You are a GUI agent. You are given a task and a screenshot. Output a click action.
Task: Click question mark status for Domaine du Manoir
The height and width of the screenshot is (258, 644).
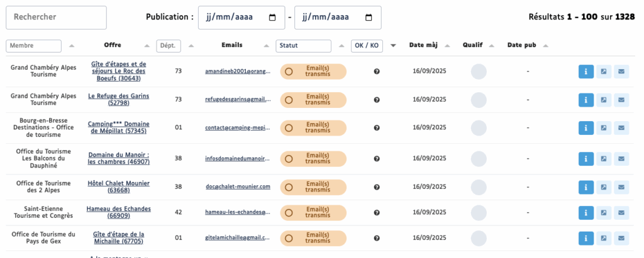pyautogui.click(x=377, y=158)
